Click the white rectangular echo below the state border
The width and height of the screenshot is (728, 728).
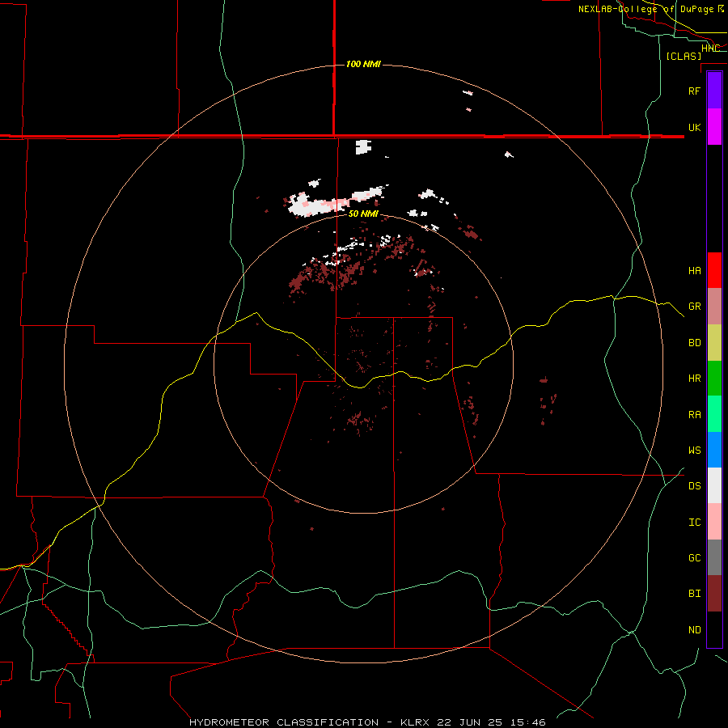pyautogui.click(x=363, y=147)
